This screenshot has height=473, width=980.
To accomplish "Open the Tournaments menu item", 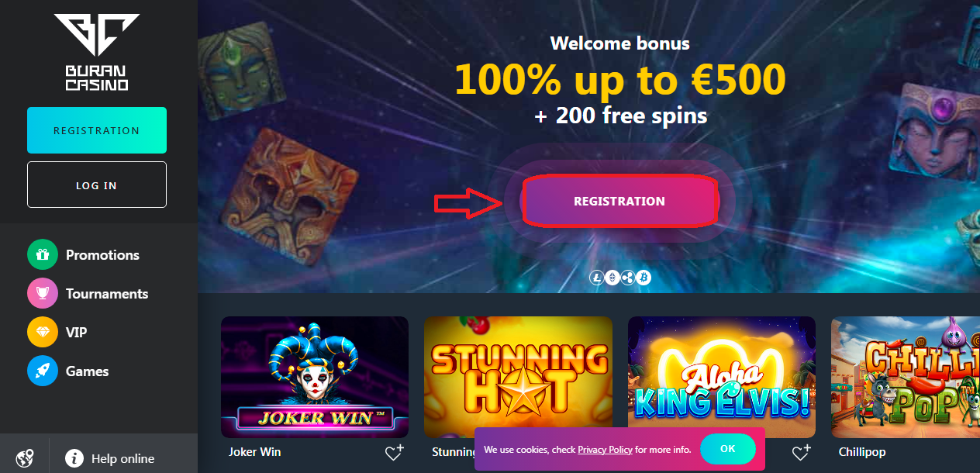I will tap(107, 294).
